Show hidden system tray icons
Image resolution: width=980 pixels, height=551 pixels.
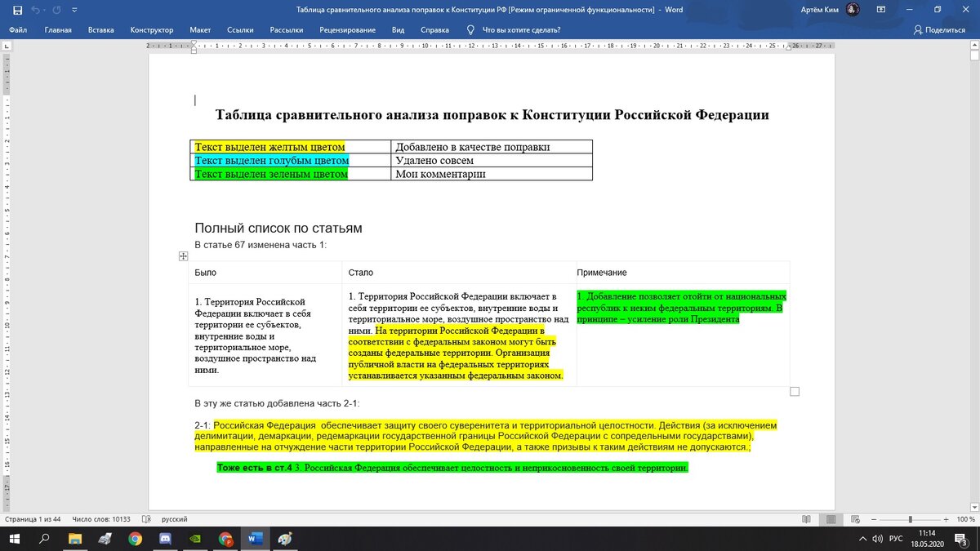pos(862,539)
